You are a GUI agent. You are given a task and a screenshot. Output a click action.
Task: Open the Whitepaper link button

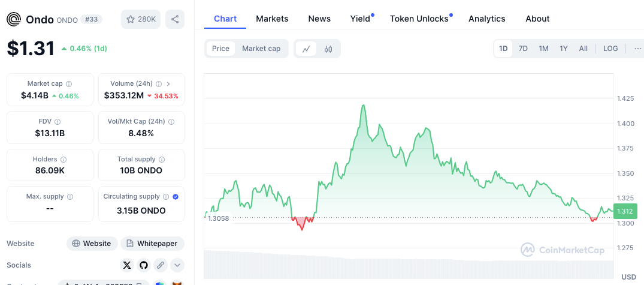152,244
